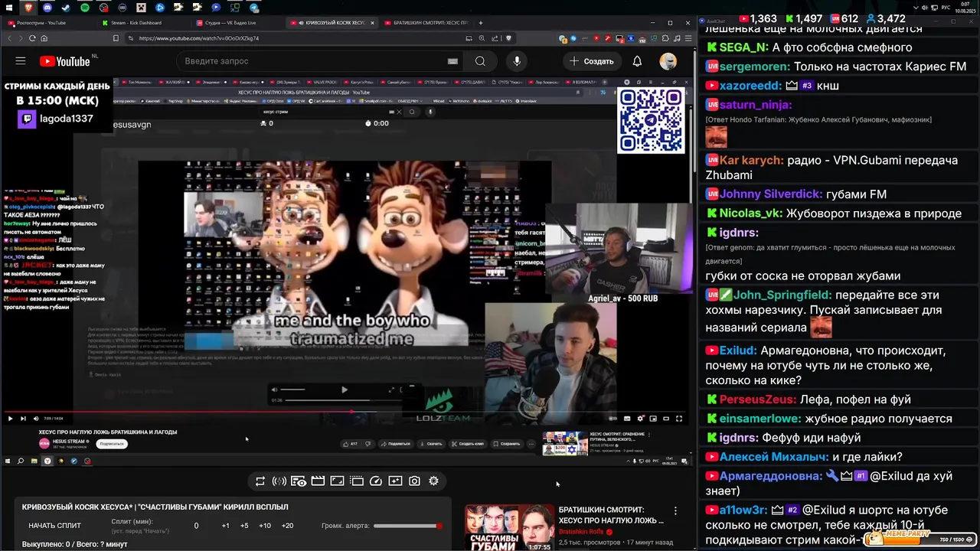Switch to БРАТИШКИН СМОТРИТ tab

point(427,23)
